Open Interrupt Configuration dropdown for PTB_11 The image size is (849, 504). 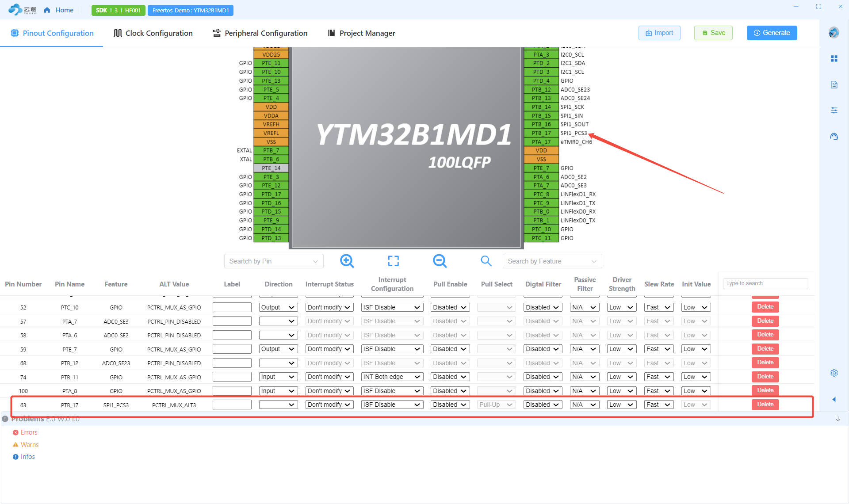point(392,377)
